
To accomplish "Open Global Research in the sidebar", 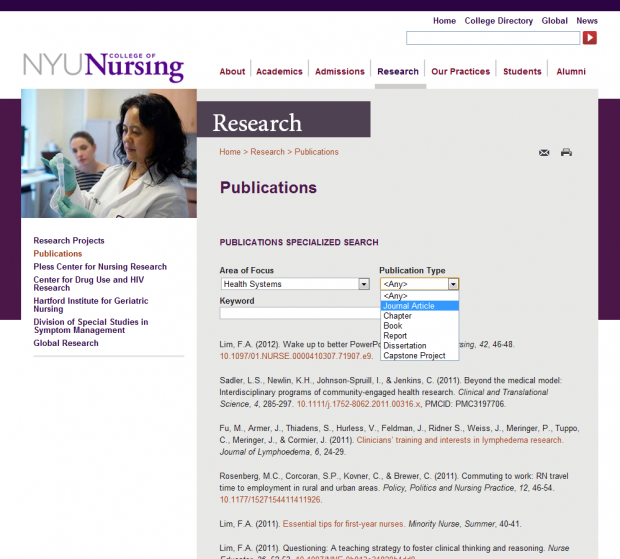I will pos(66,343).
